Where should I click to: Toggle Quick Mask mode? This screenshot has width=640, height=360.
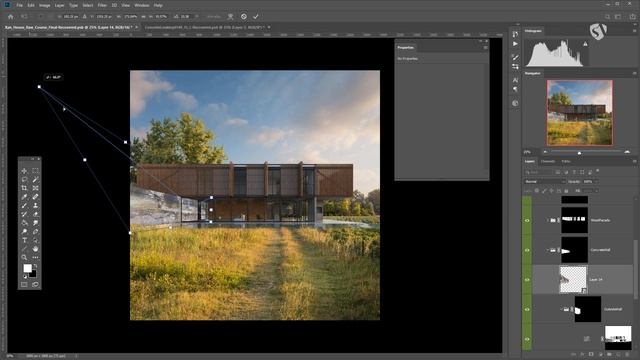24,284
